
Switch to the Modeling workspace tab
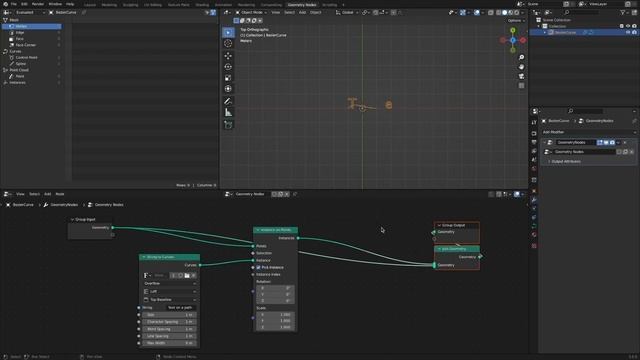(109, 5)
